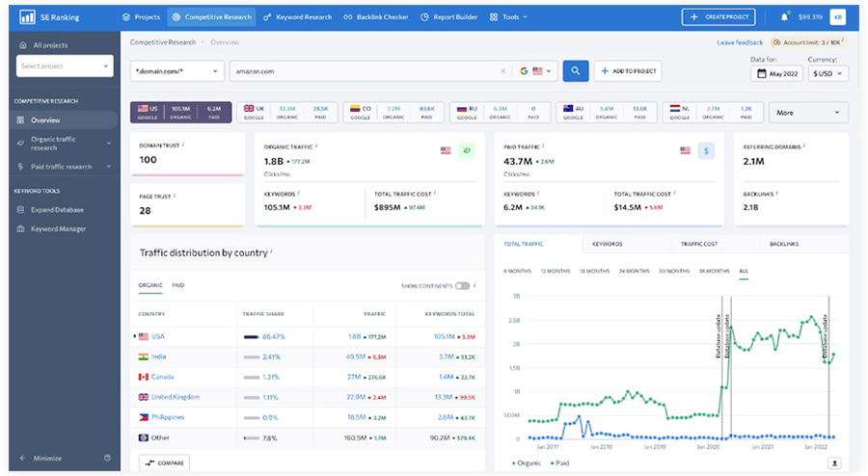Open the *.domain.com/* scope dropdown
868x476 pixels.
[176, 71]
